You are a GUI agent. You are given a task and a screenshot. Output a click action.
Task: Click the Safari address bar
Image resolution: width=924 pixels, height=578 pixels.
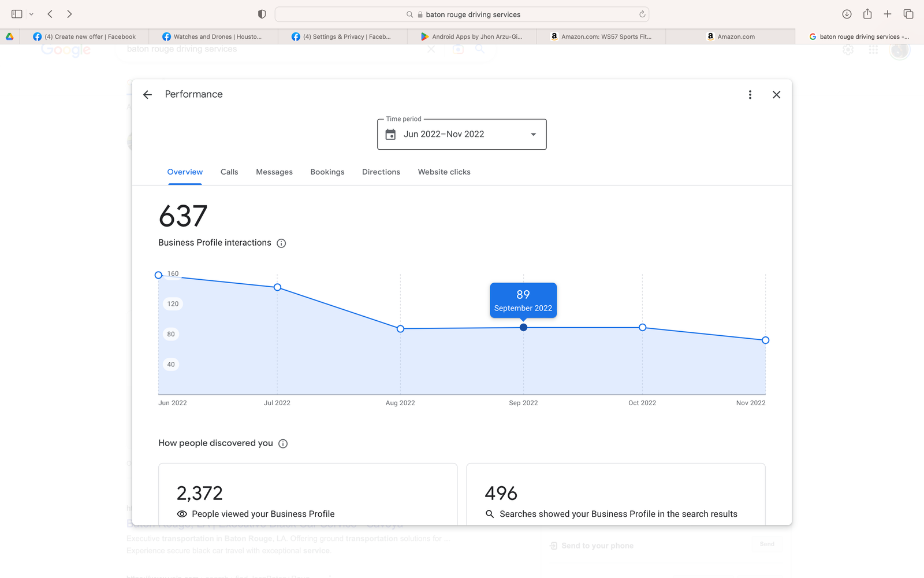point(462,14)
